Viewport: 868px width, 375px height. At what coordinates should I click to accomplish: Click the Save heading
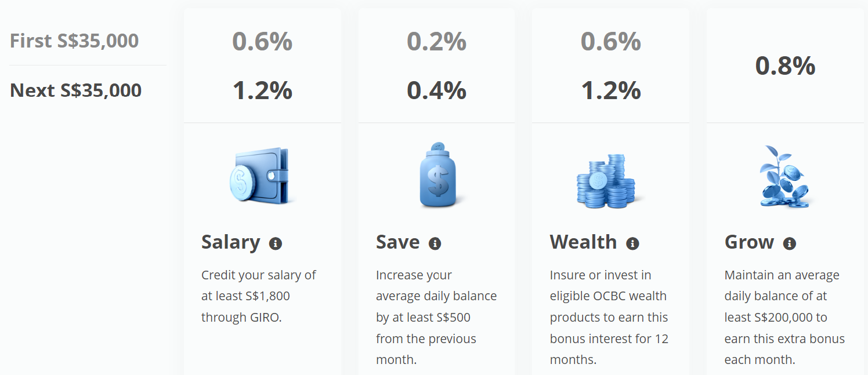[x=397, y=242]
